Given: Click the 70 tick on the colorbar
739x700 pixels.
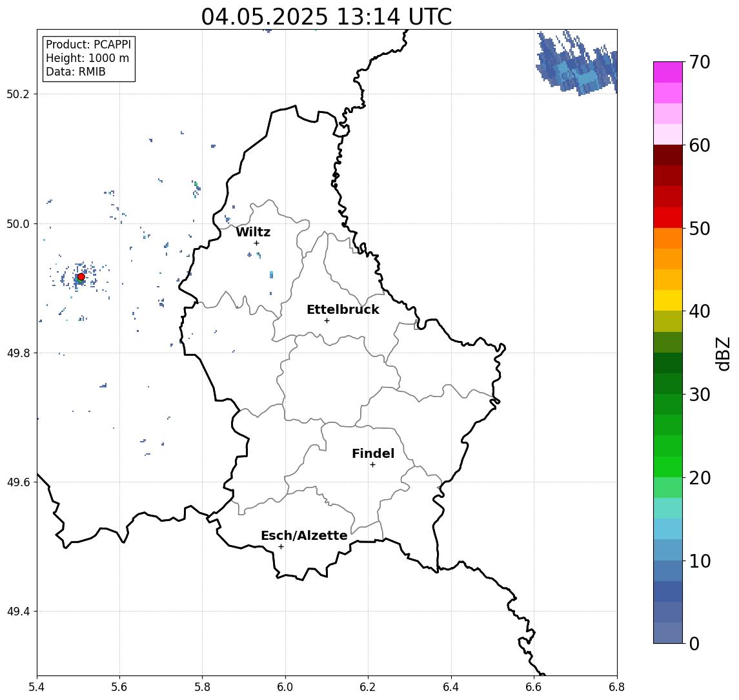Looking at the screenshot, I should pos(700,62).
